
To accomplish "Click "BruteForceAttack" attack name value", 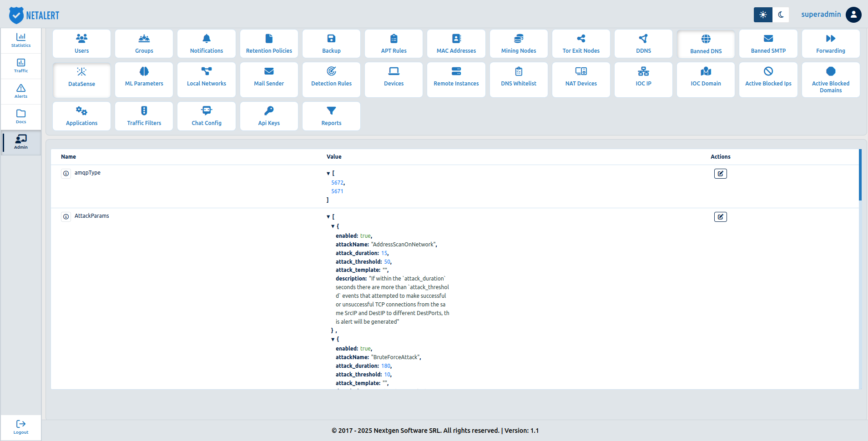I will click(x=395, y=357).
